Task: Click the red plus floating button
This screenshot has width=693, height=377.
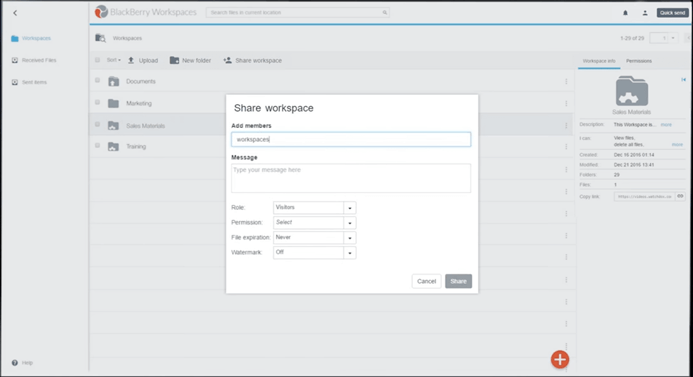Action: pos(560,359)
